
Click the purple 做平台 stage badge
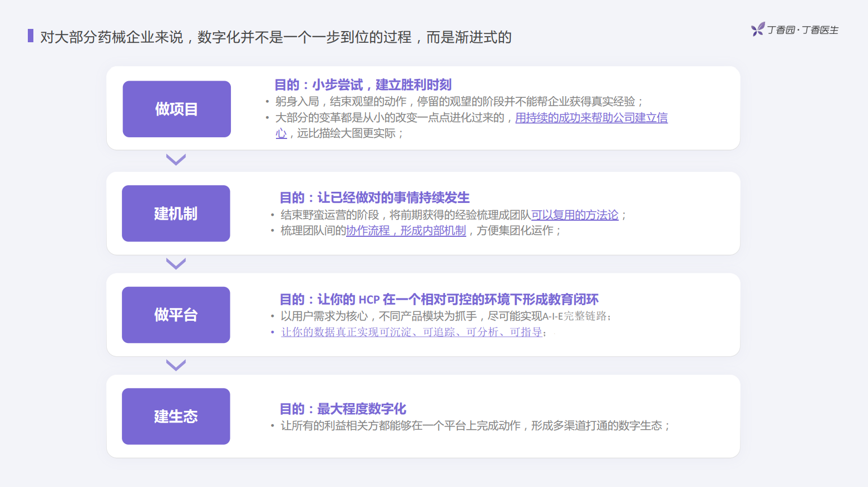[x=175, y=315]
